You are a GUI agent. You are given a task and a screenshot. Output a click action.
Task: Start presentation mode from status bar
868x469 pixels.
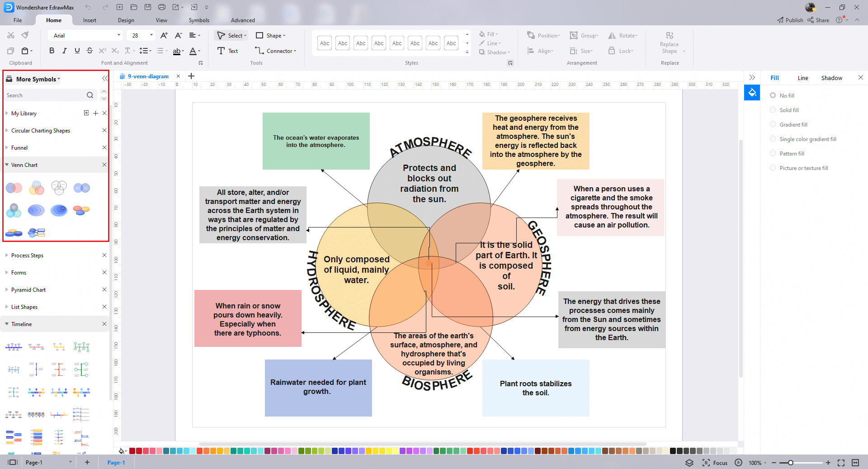(x=738, y=463)
